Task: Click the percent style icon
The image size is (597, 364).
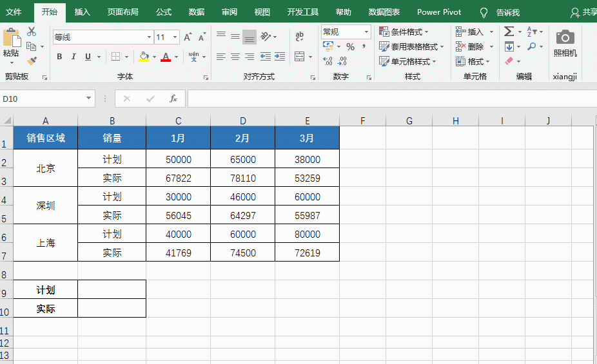Action: (x=350, y=47)
